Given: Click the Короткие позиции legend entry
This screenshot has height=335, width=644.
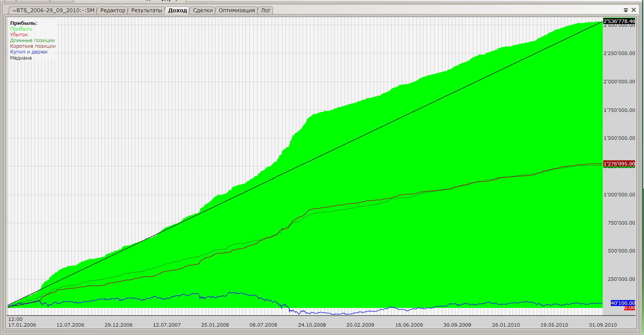Looking at the screenshot, I should coord(32,46).
